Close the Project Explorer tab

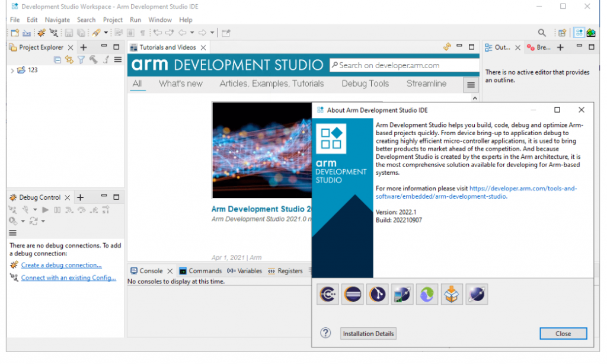pyautogui.click(x=71, y=47)
